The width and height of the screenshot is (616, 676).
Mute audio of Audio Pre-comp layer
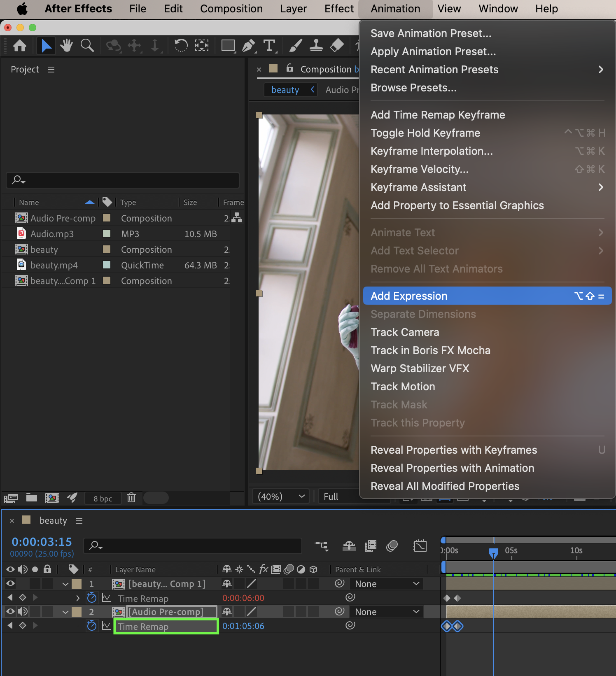click(x=23, y=612)
